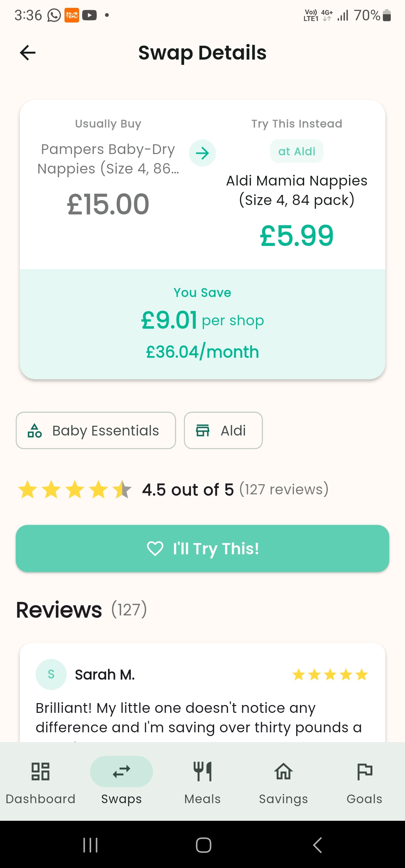Viewport: 405px width, 868px height.
Task: Tap the Aldi Mamia Nappies product name
Action: point(297,190)
